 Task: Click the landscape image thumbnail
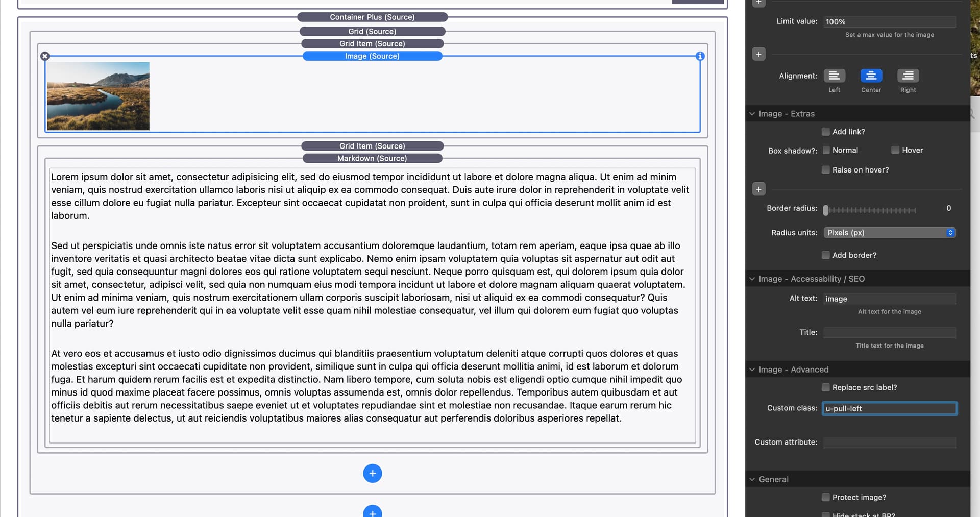pyautogui.click(x=98, y=96)
